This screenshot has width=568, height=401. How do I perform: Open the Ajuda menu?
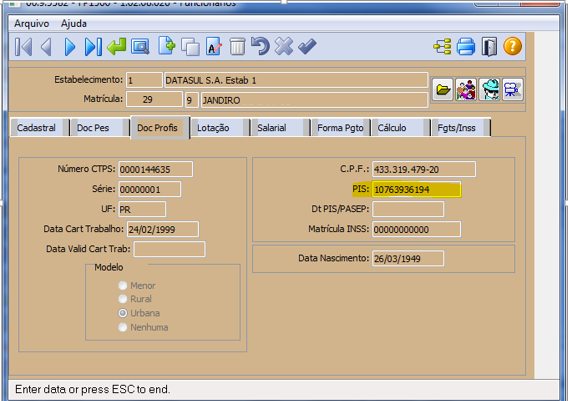[x=74, y=24]
